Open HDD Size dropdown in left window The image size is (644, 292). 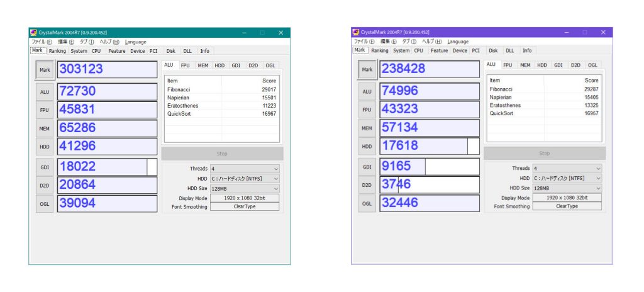[x=245, y=188]
